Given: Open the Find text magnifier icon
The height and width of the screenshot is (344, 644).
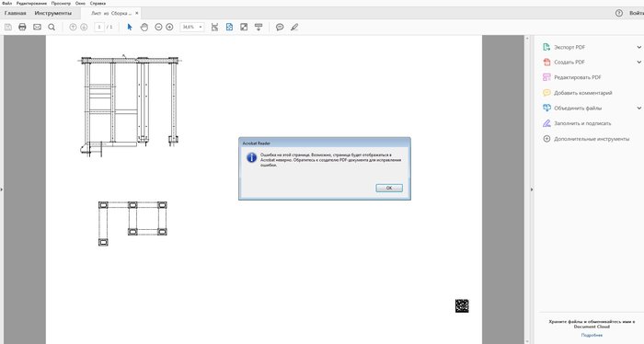Looking at the screenshot, I should tap(52, 27).
